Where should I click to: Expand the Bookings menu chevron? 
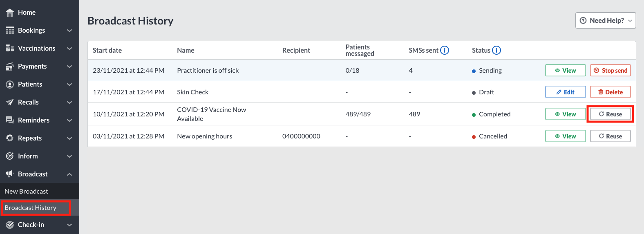(69, 31)
